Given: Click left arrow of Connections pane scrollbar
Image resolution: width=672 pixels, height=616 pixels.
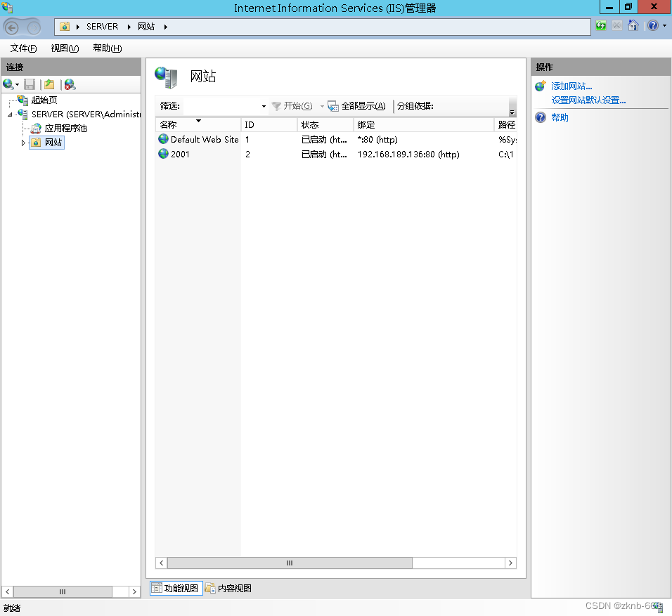Looking at the screenshot, I should (7, 591).
